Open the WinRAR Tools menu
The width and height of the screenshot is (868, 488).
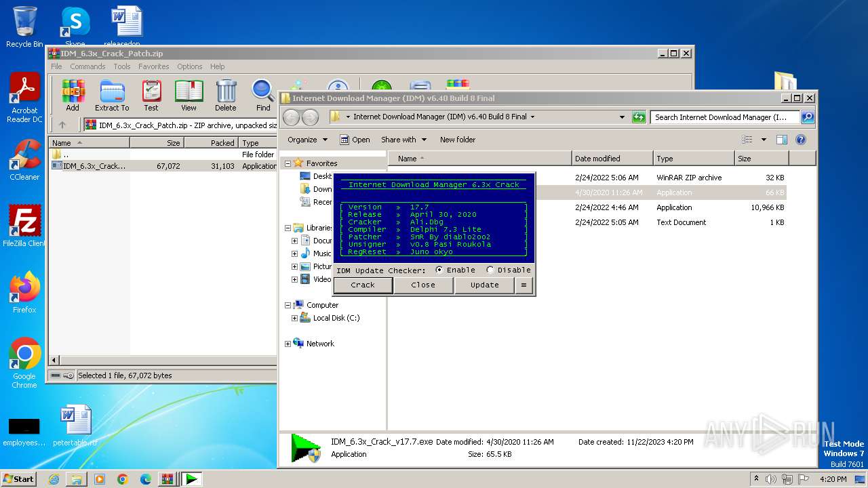pyautogui.click(x=122, y=66)
